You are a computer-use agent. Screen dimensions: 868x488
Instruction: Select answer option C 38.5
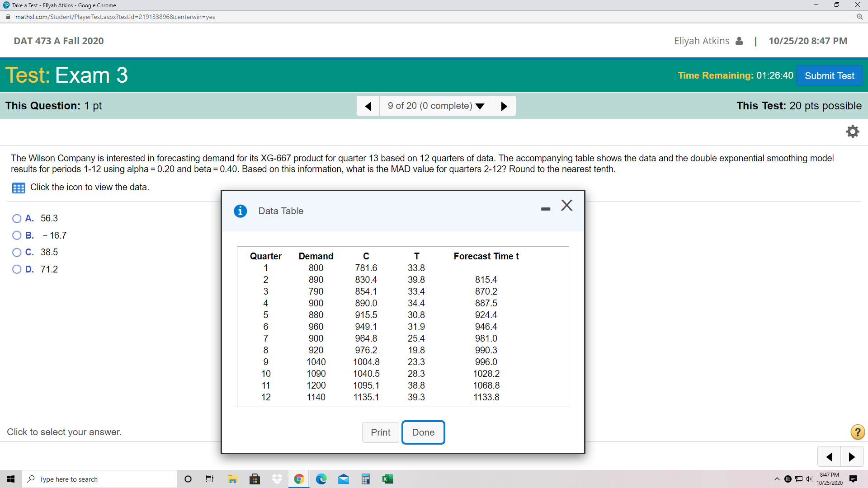17,253
